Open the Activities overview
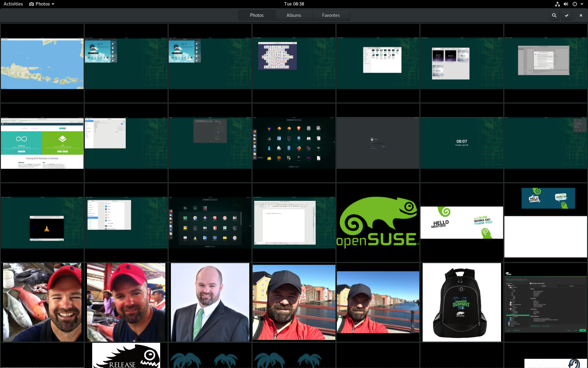This screenshot has width=588, height=368. [x=13, y=4]
